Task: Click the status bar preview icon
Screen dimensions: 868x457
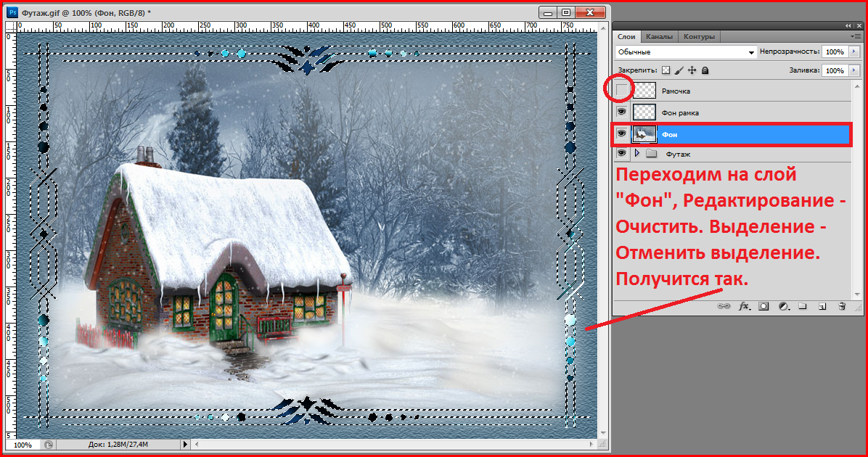Action: pyautogui.click(x=49, y=445)
